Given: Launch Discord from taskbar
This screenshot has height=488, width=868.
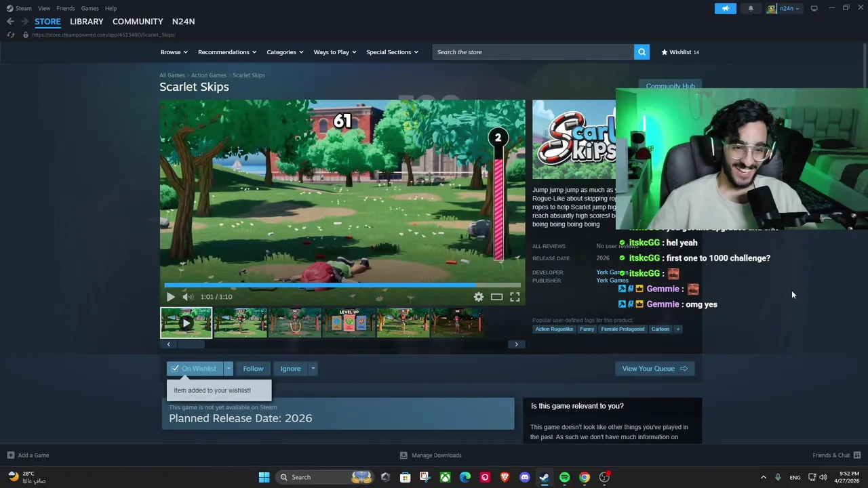Looking at the screenshot, I should click(x=524, y=477).
